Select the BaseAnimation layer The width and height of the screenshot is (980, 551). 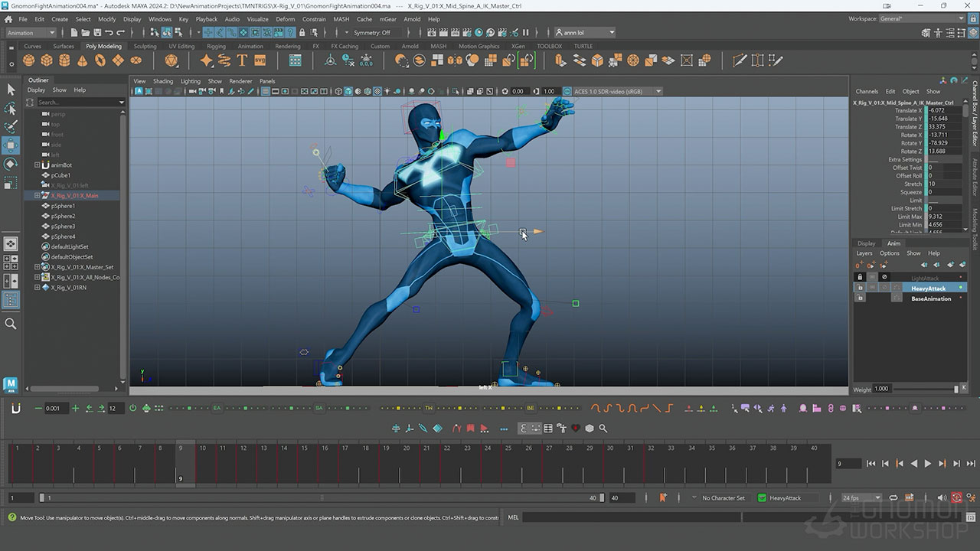coord(930,298)
